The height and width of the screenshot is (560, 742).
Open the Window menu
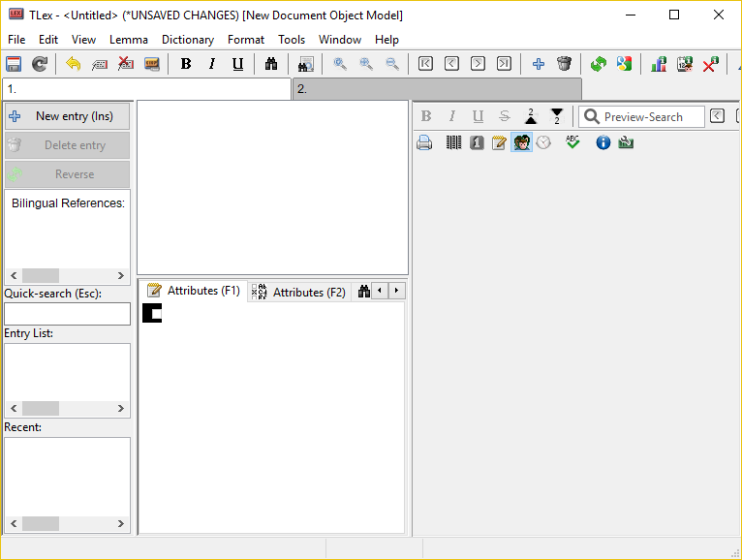coord(340,40)
